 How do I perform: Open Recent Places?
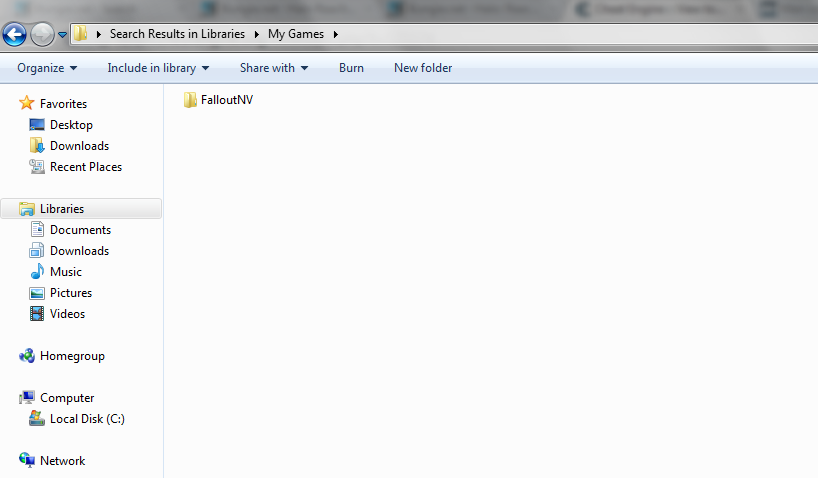pos(86,166)
